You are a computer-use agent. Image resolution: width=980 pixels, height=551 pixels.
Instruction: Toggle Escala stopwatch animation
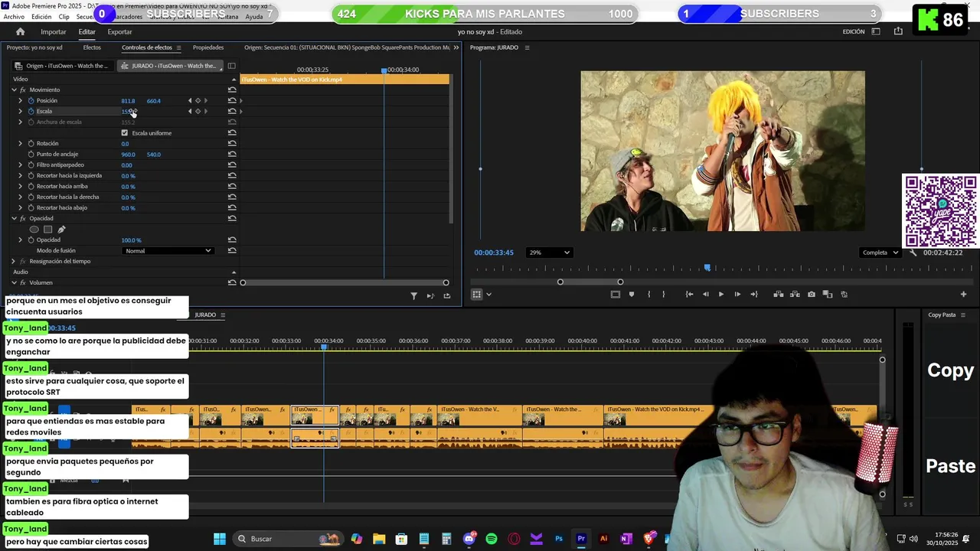pos(31,111)
